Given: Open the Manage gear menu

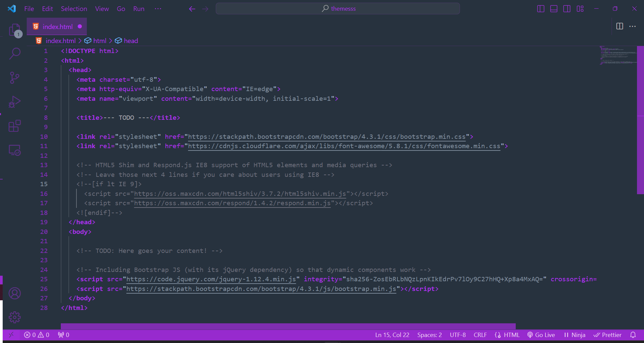Looking at the screenshot, I should tap(15, 317).
